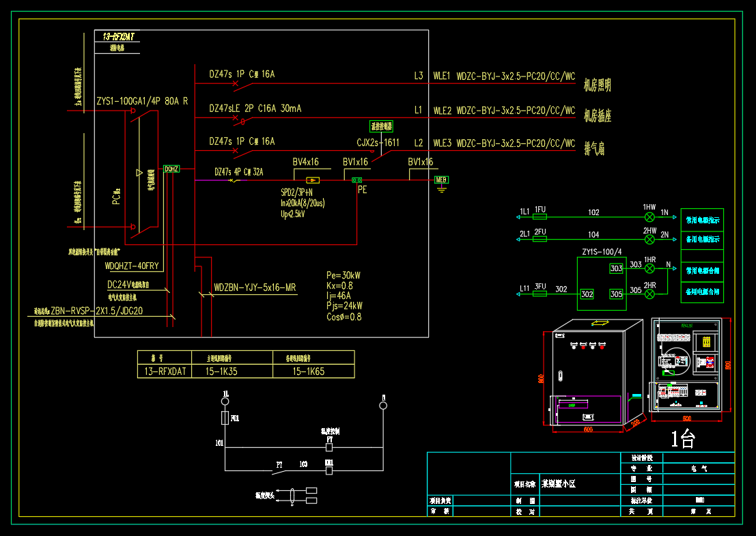Click the DZ47s 4P 32A label
The width and height of the screenshot is (756, 536).
[x=238, y=172]
